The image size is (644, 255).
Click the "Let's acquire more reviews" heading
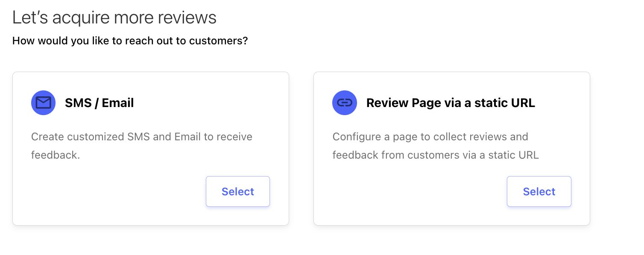(114, 17)
